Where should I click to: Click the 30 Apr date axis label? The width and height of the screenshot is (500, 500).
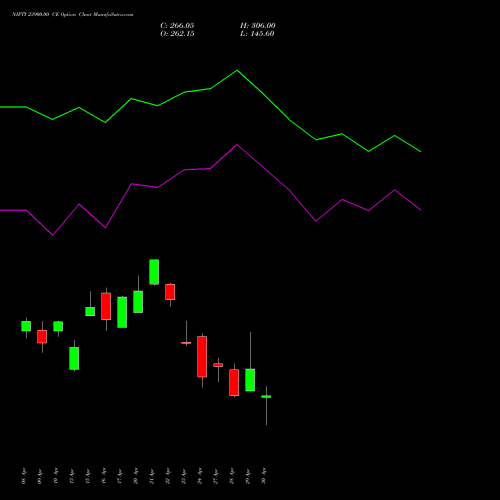coord(264,476)
